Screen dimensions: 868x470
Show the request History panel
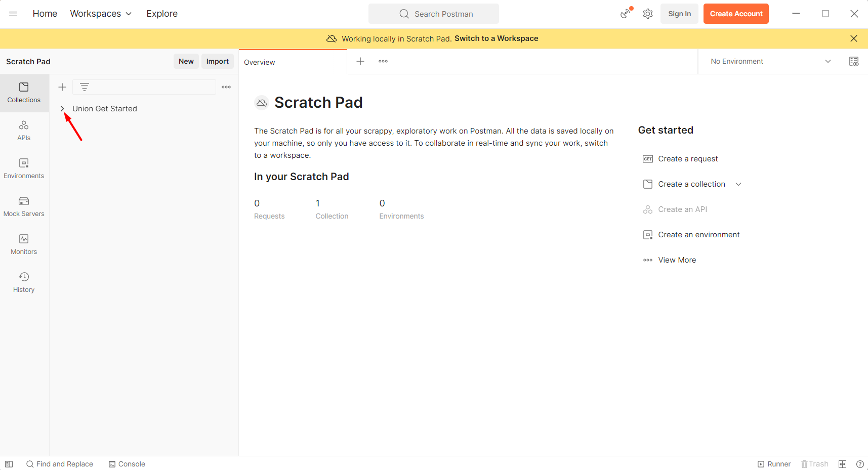point(24,282)
